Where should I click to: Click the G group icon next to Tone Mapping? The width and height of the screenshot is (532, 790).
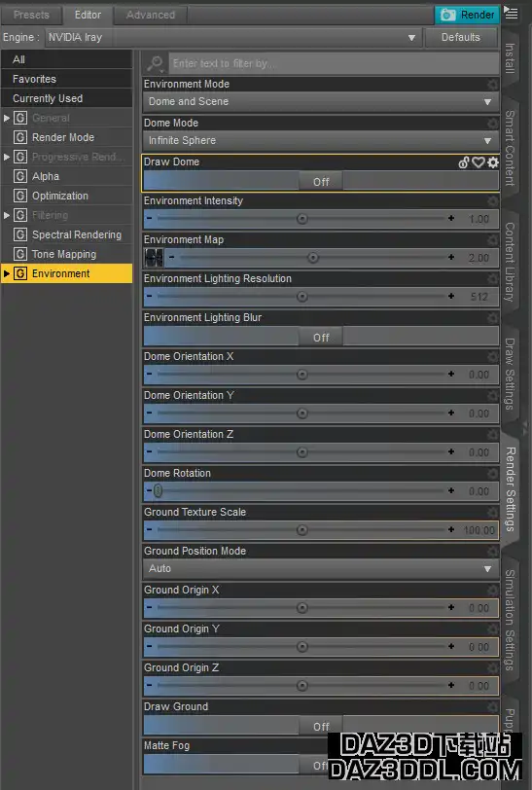[20, 254]
